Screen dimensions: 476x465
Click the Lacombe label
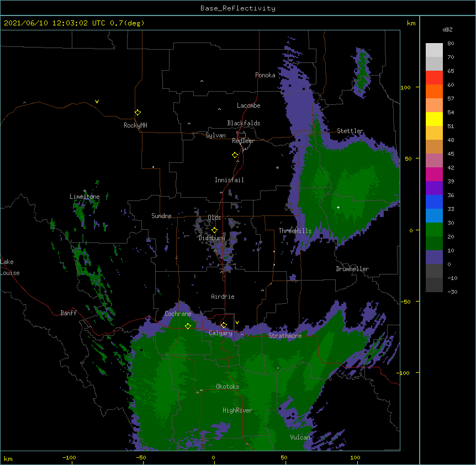point(248,105)
